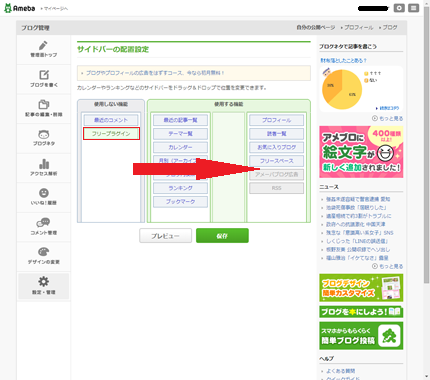Open 管理トップ pencil icon in sidebar
Image resolution: width=430 pixels, height=380 pixels.
tap(43, 45)
